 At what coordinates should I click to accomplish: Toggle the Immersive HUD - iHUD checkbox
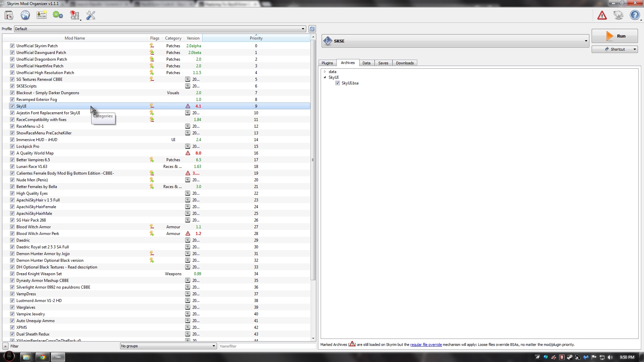click(x=12, y=139)
